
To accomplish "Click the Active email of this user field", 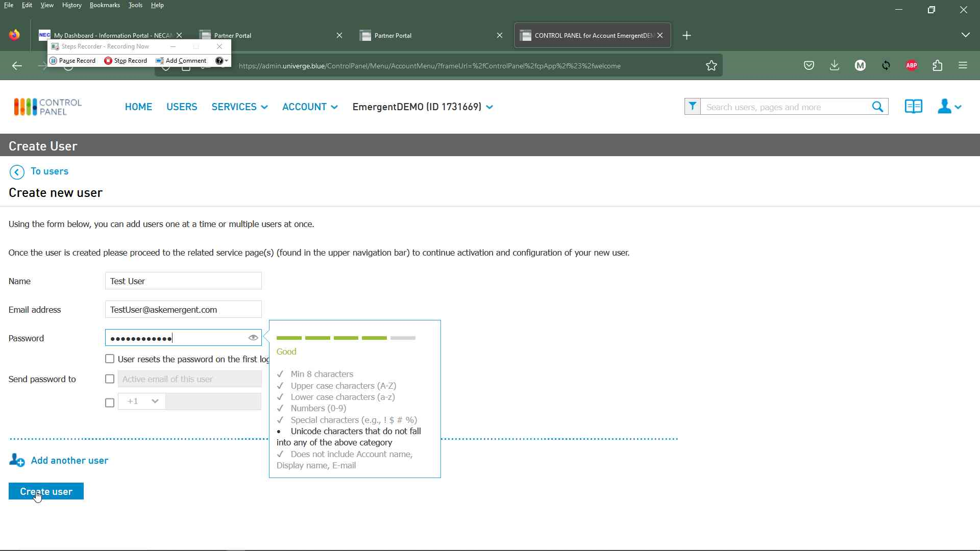I will pyautogui.click(x=189, y=379).
